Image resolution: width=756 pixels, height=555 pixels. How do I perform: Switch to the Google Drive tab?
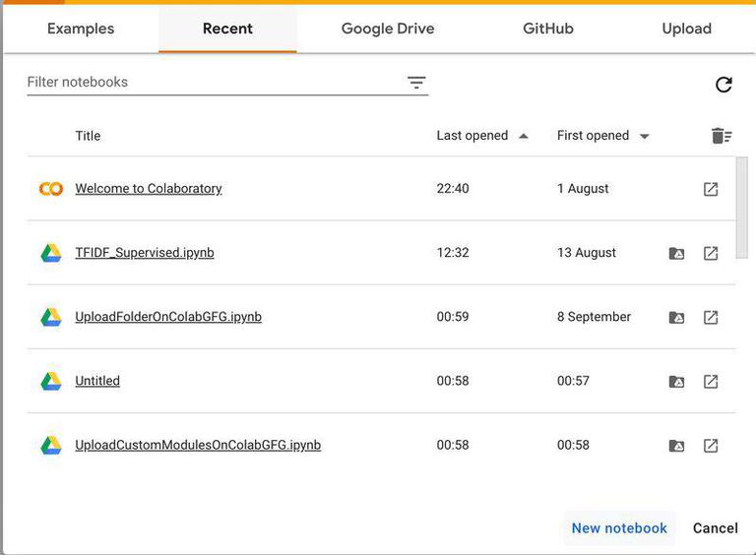[388, 29]
